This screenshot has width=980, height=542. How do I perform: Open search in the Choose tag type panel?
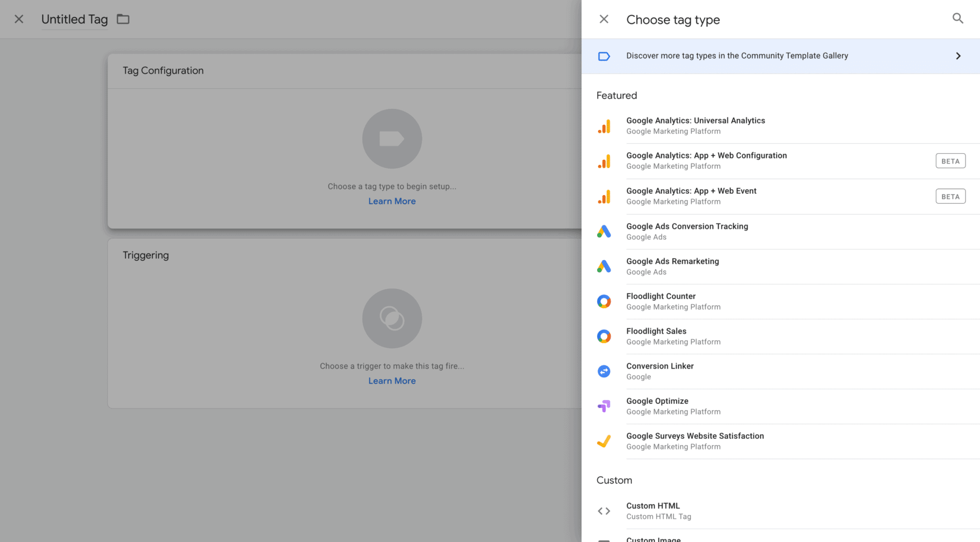coord(958,18)
